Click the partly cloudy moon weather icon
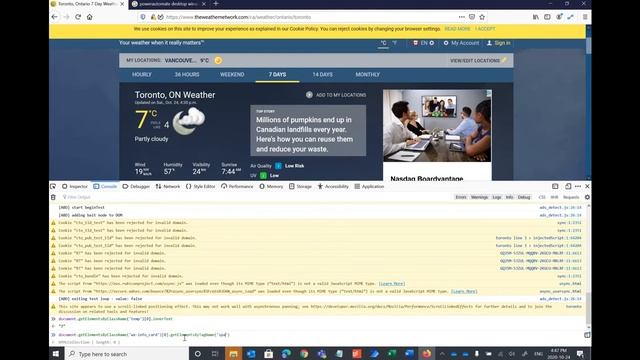 click(189, 121)
